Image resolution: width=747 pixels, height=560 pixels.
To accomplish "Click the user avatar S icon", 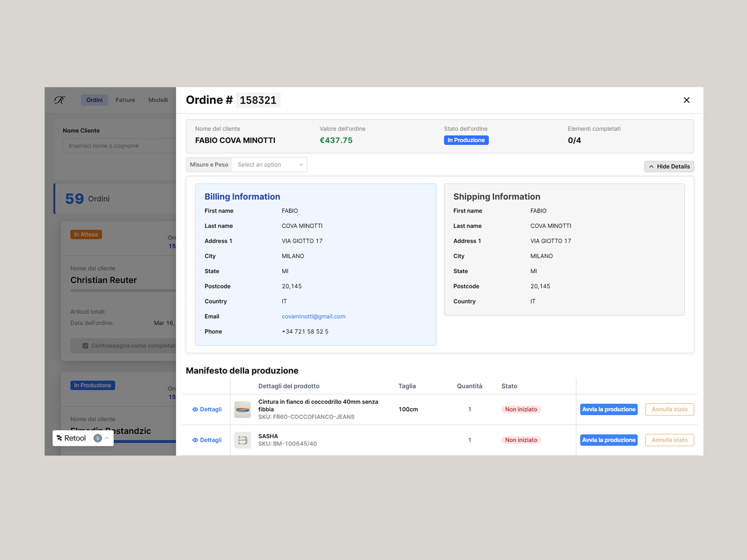I will [x=98, y=438].
